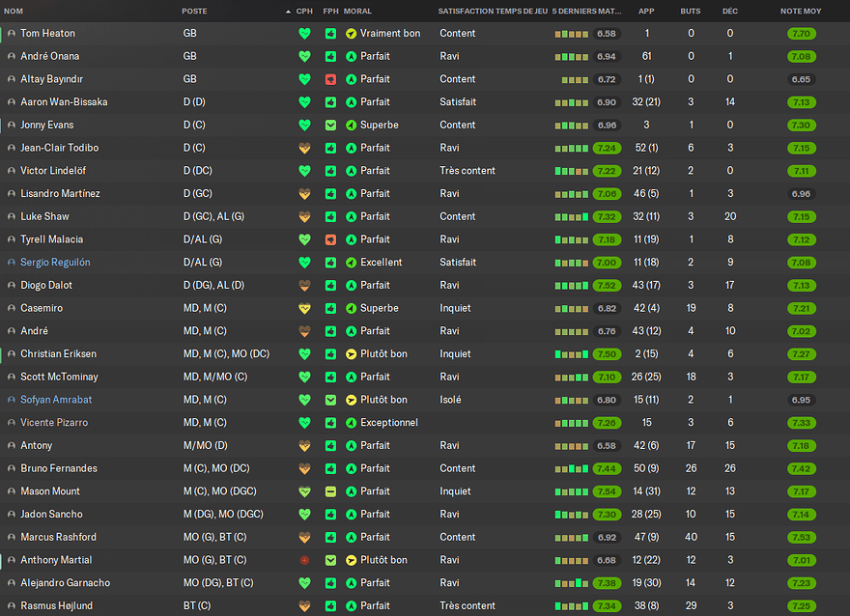Image resolution: width=850 pixels, height=616 pixels.
Task: Open Sergio Reguilón's player profile
Action: (55, 263)
